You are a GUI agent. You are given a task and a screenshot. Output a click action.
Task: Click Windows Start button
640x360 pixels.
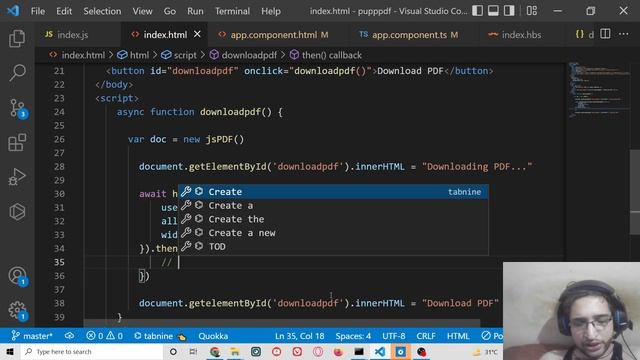click(x=10, y=351)
